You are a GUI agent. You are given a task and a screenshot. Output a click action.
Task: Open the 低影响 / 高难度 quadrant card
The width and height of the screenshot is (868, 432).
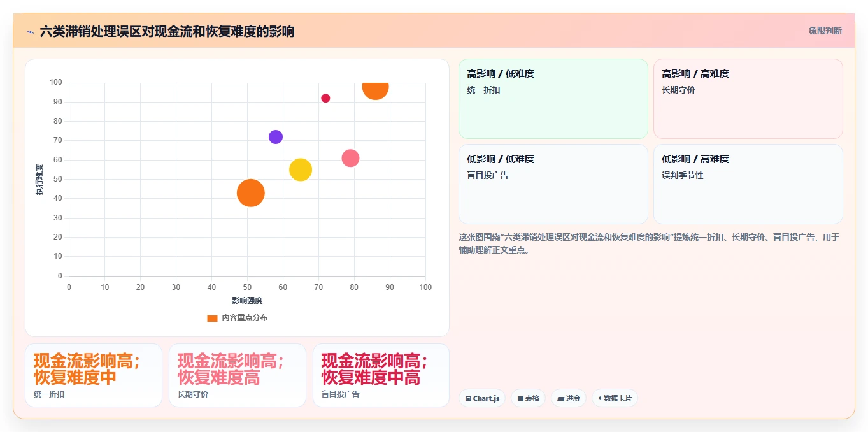click(748, 184)
